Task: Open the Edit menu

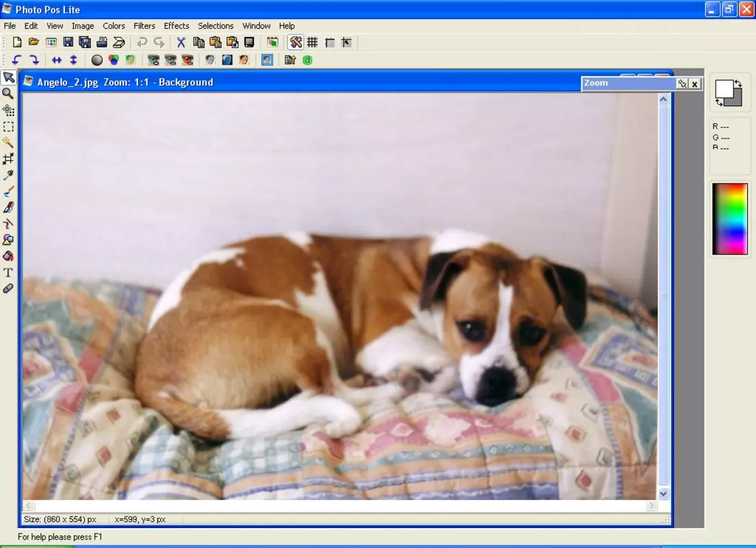Action: click(31, 25)
